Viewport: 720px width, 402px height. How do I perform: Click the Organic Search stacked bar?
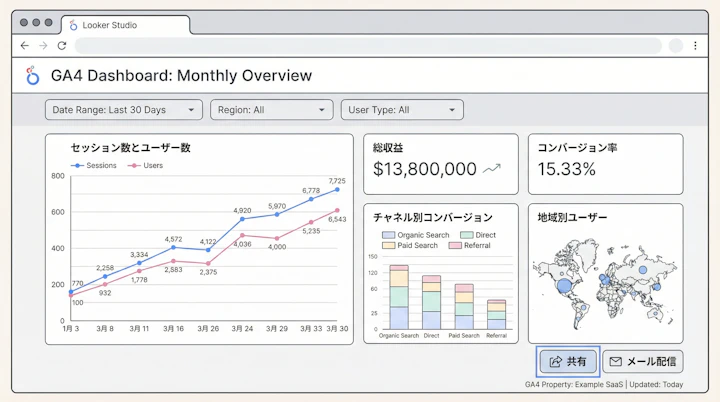coord(399,297)
